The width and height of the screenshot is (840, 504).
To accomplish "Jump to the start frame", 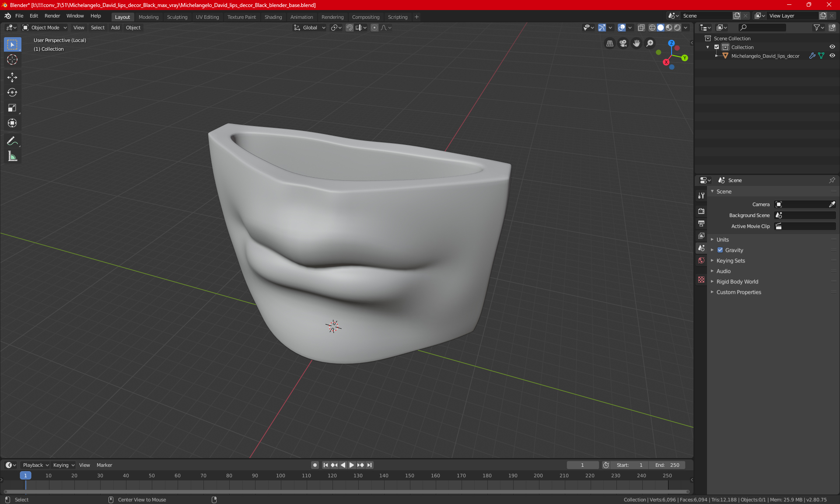I will click(x=325, y=465).
